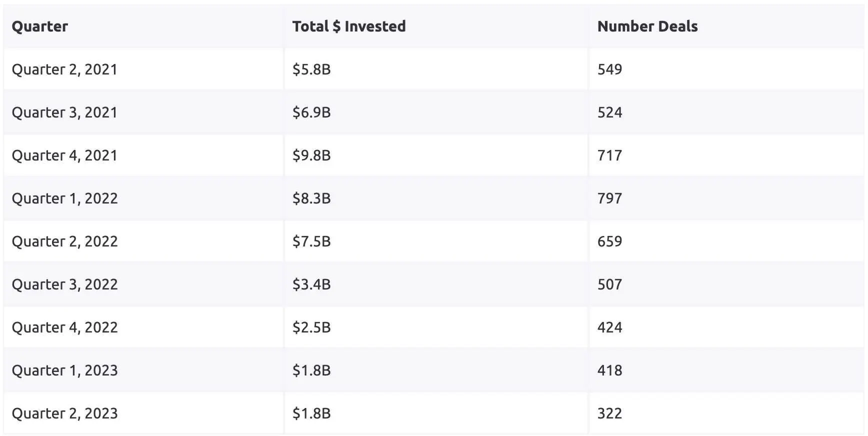Select the Quarter 1, 2023 row label
Viewport: 868px width, 436px height.
coord(64,370)
